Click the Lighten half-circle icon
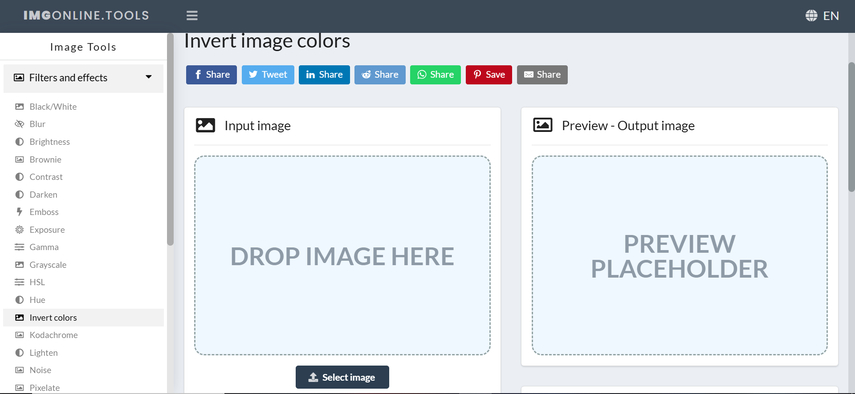The width and height of the screenshot is (855, 394). click(19, 353)
